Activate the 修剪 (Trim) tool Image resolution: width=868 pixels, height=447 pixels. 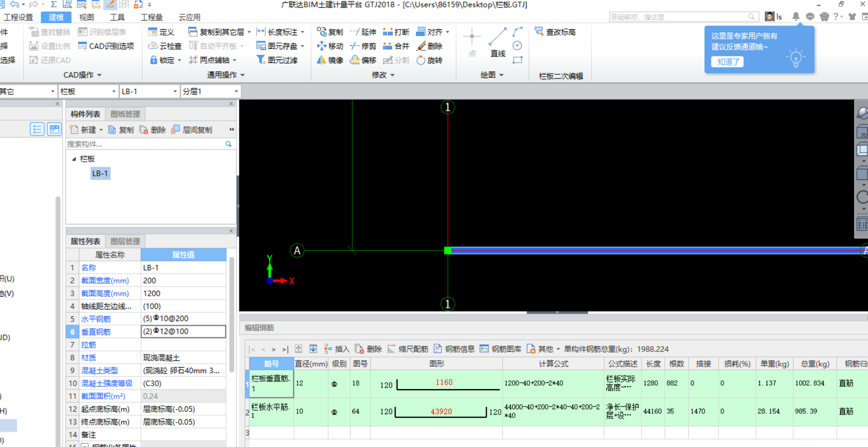[363, 46]
